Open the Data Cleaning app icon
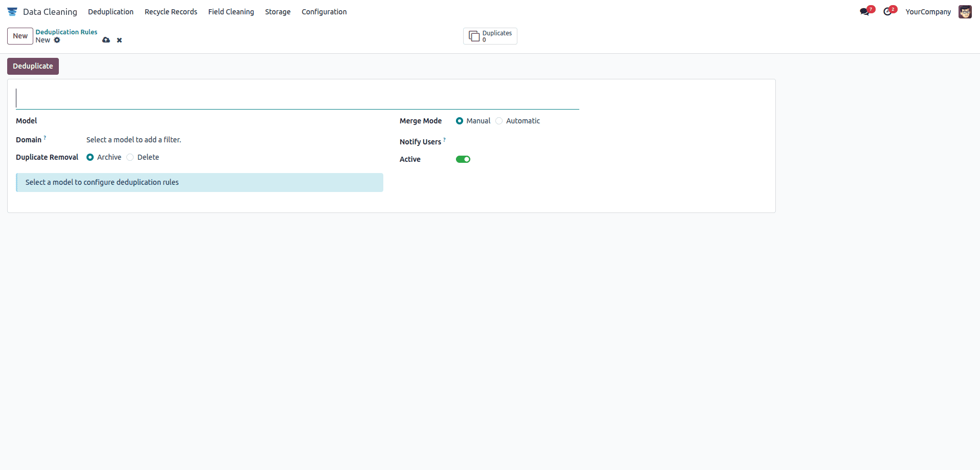The height and width of the screenshot is (470, 980). (x=12, y=11)
